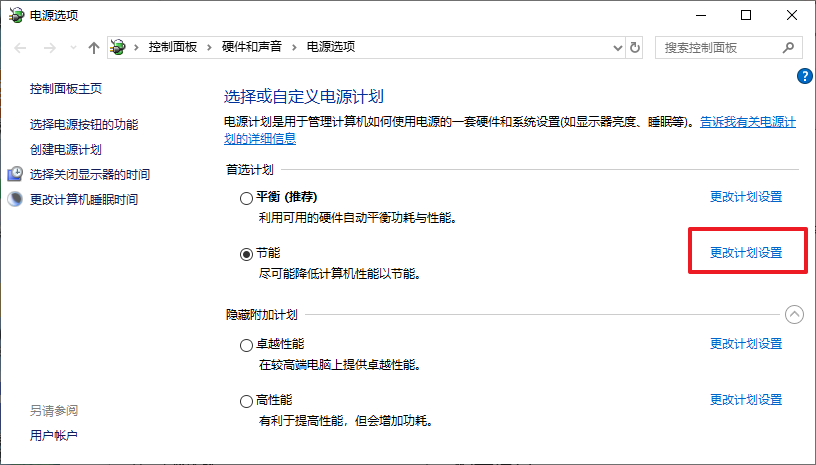Click 硬件和声音 in the breadcrumb path
This screenshot has height=465, width=816.
251,47
